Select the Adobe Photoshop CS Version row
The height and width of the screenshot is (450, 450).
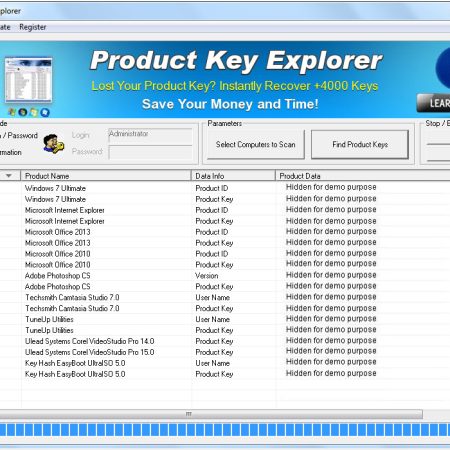click(x=225, y=276)
